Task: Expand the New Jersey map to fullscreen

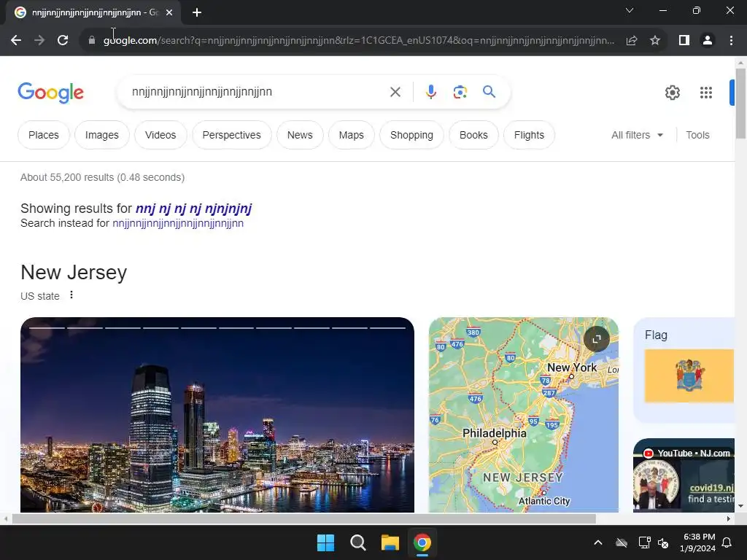Action: point(597,339)
